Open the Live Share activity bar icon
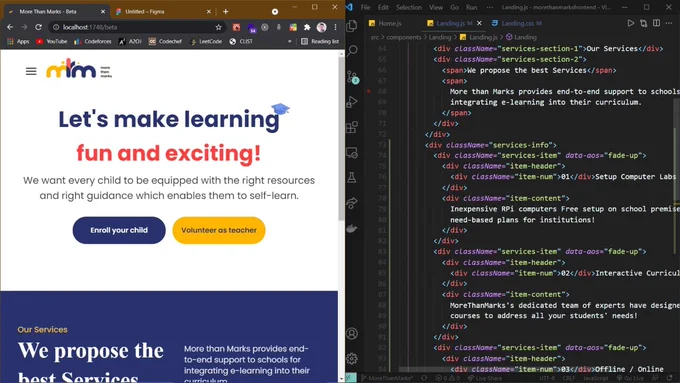 tap(352, 203)
